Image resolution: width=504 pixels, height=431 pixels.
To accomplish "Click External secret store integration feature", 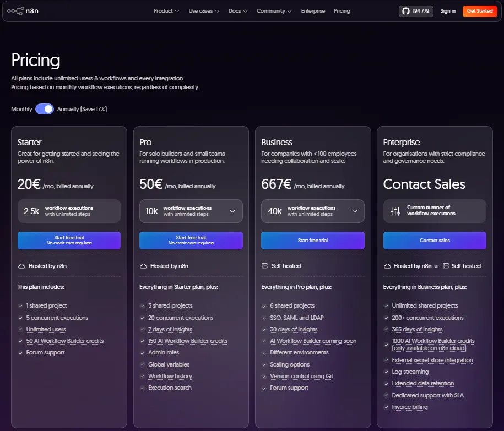I will [432, 360].
